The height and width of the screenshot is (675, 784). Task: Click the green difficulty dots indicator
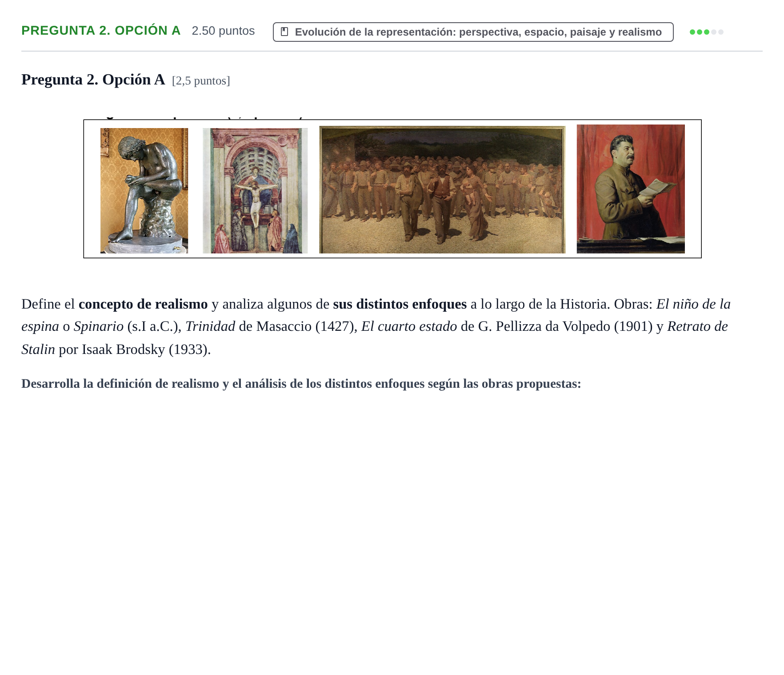pyautogui.click(x=706, y=32)
